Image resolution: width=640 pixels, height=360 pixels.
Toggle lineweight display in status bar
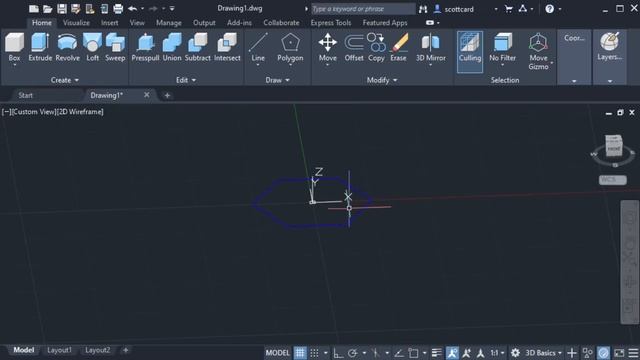click(436, 353)
